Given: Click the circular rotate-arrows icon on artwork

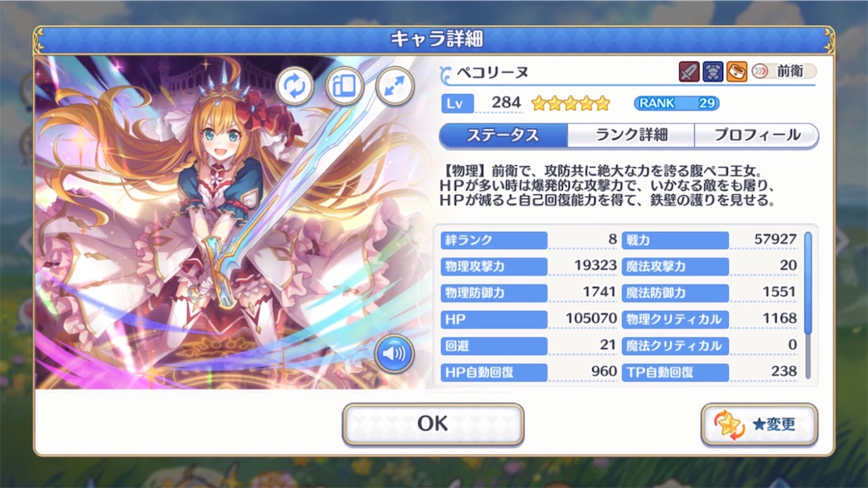Looking at the screenshot, I should pos(294,86).
